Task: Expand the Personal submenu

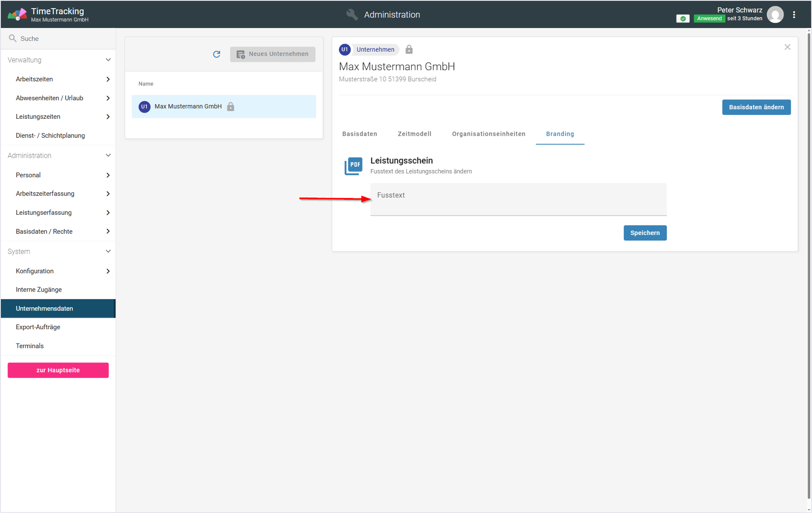Action: pyautogui.click(x=108, y=175)
